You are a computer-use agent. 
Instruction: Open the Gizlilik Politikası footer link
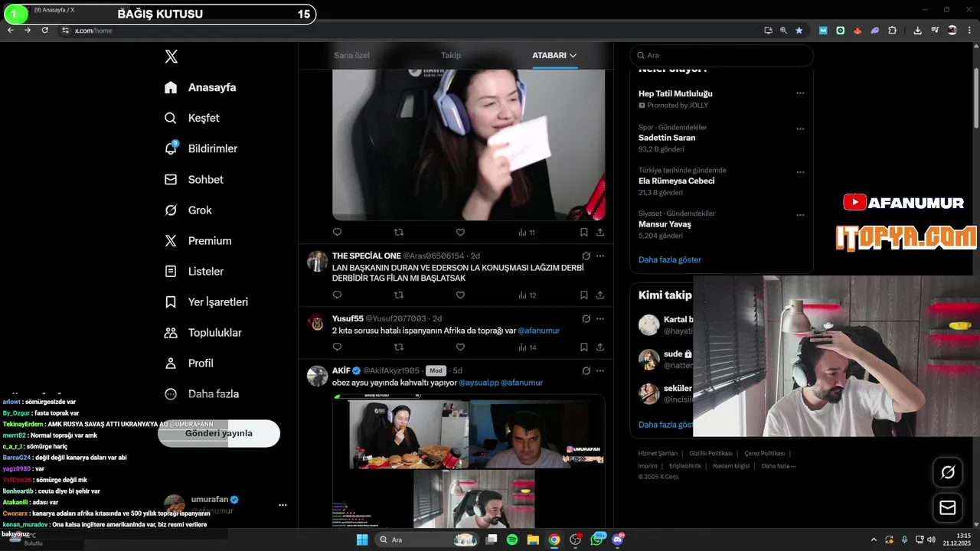pos(710,453)
